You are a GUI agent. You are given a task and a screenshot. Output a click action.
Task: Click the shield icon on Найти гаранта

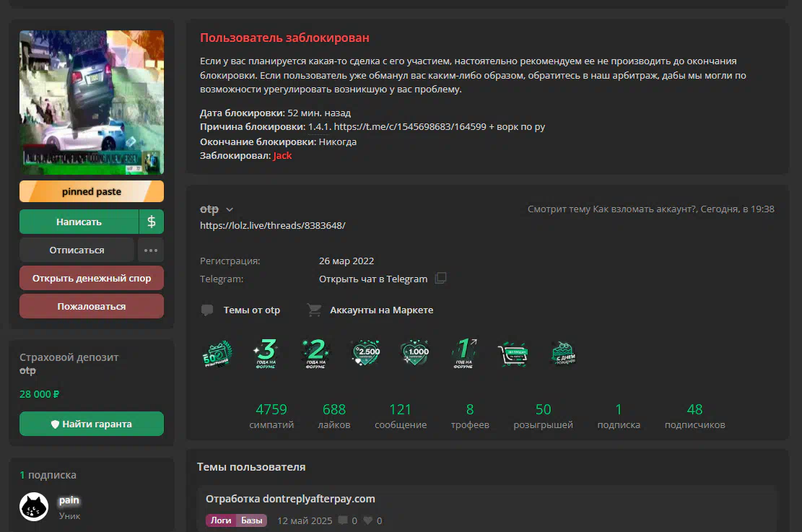pyautogui.click(x=56, y=424)
